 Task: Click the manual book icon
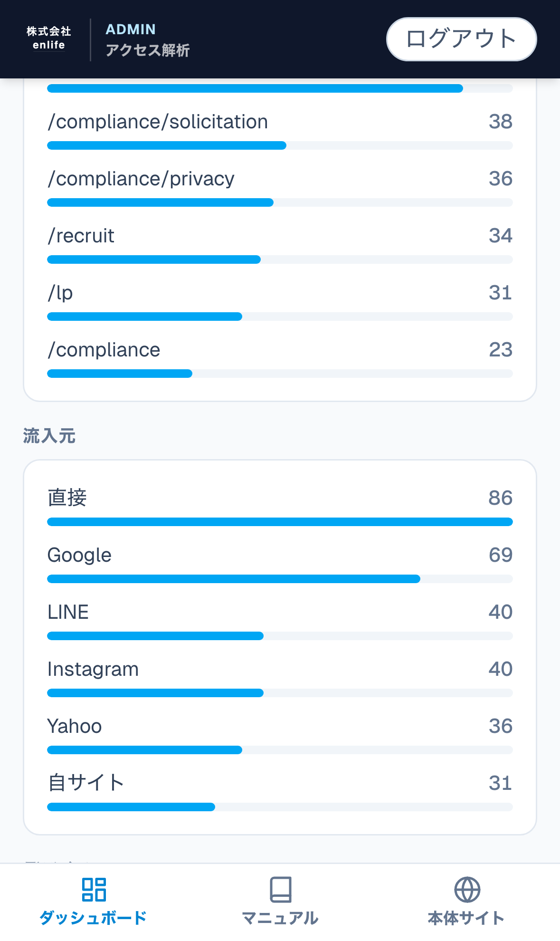coord(280,889)
